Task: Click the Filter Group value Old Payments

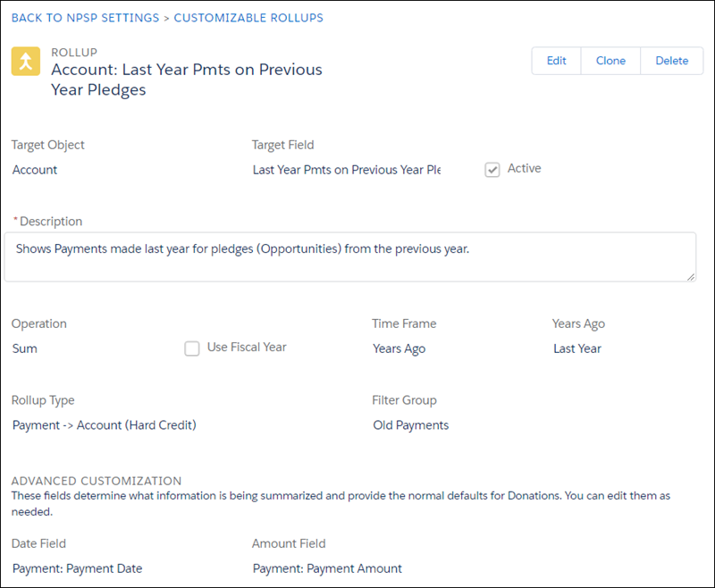Action: point(411,425)
